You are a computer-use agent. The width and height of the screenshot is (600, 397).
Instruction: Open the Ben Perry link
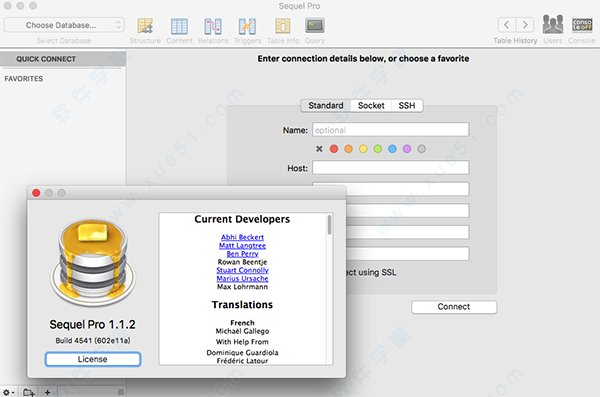coord(242,254)
